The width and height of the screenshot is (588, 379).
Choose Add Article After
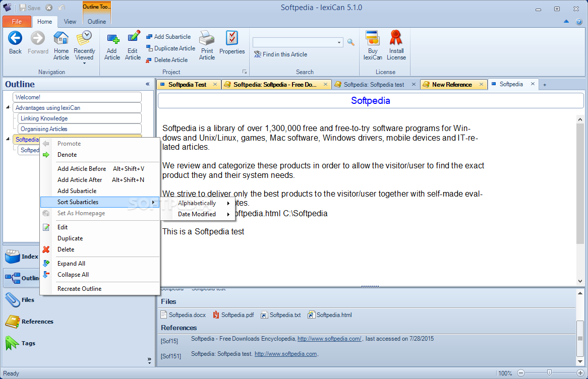[100, 180]
